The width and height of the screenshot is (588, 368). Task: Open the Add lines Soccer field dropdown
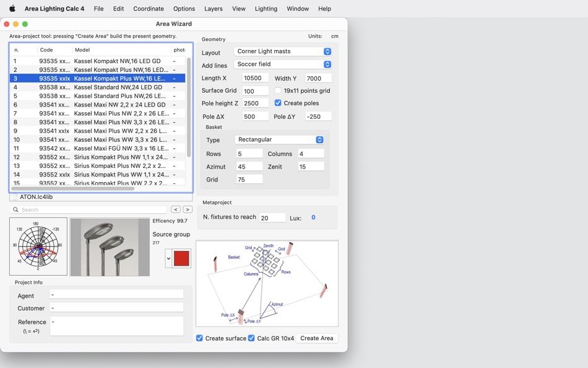(282, 64)
